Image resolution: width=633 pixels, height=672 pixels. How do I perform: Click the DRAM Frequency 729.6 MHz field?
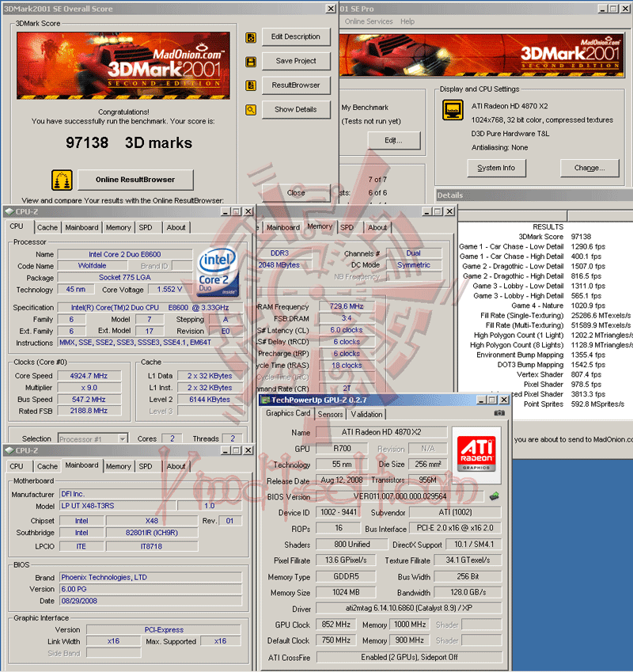(347, 306)
